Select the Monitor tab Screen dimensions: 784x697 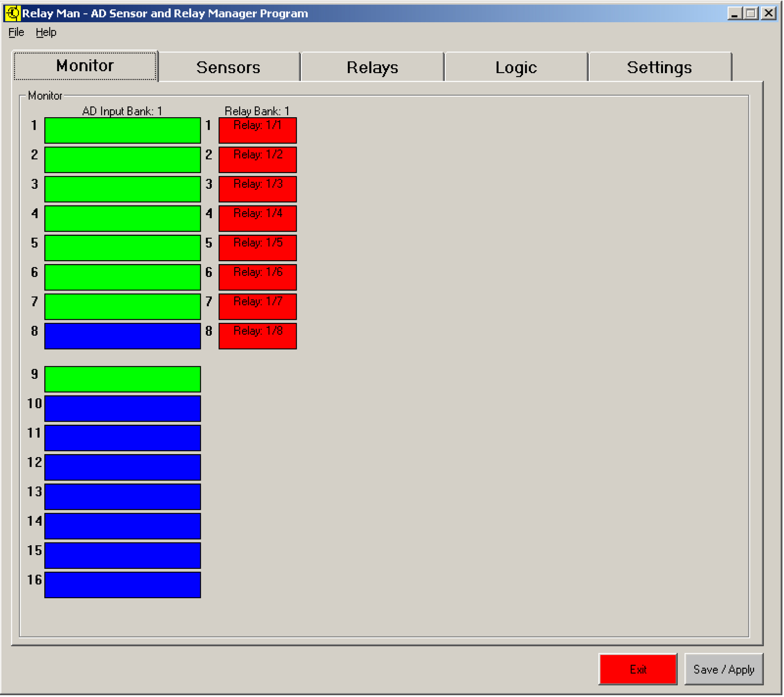click(x=85, y=66)
